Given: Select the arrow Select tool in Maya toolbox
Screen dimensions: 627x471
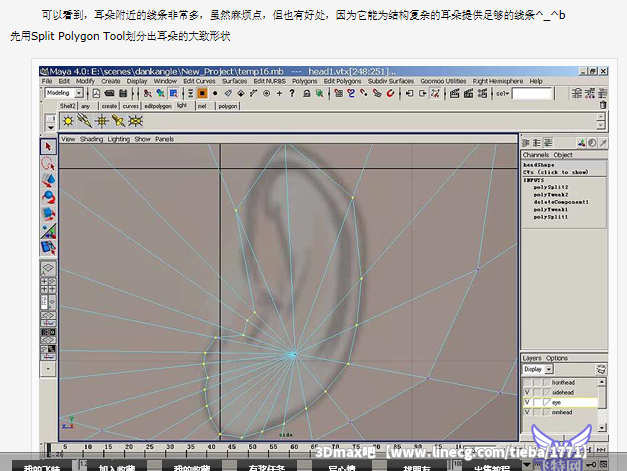Looking at the screenshot, I should tap(48, 147).
